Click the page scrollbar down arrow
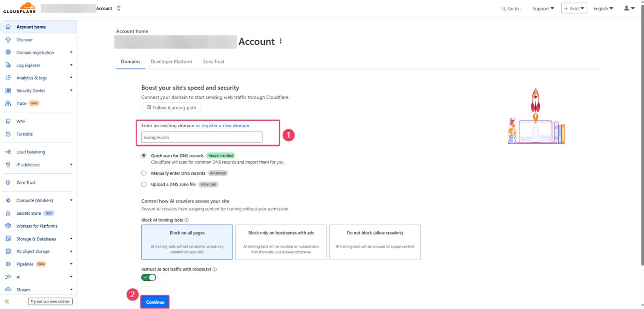Viewport: 644px width, 309px height. pyautogui.click(x=641, y=306)
